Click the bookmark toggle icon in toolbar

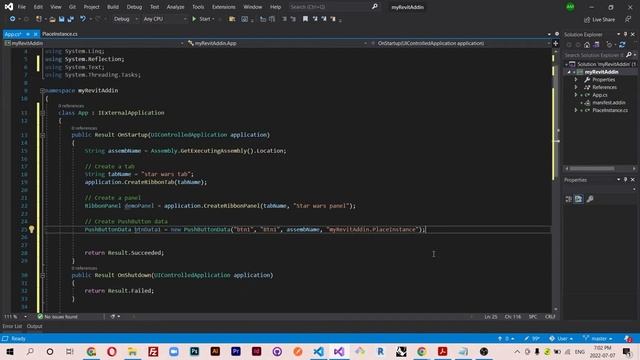pos(305,19)
